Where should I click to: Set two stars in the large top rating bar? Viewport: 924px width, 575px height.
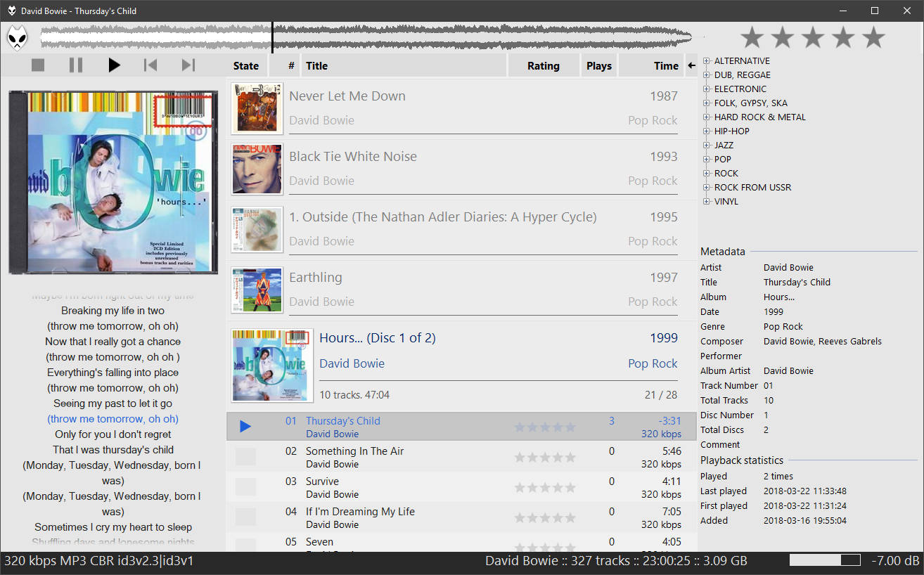(782, 37)
